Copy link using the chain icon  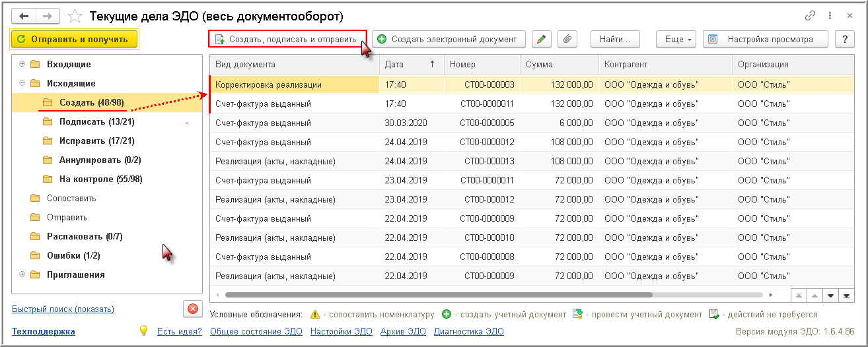810,16
